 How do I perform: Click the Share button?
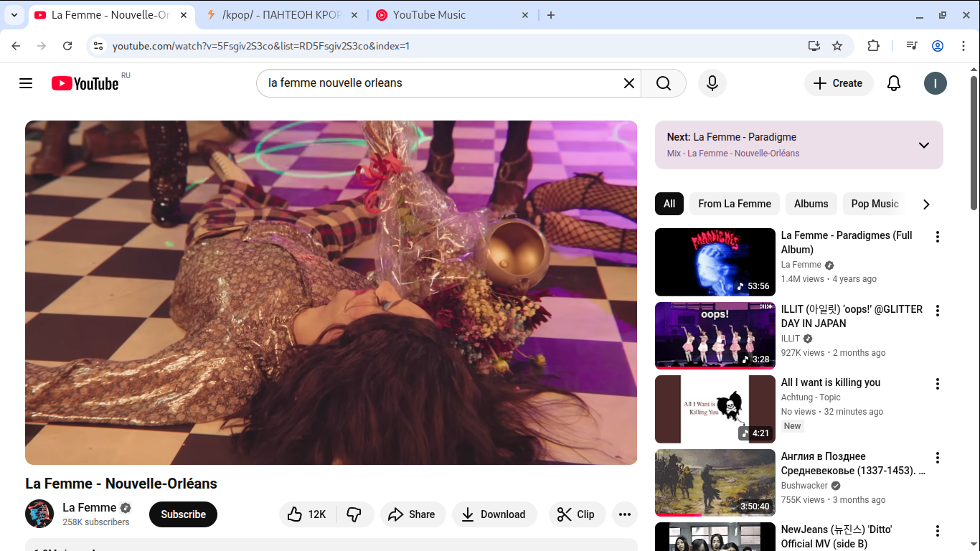(x=413, y=514)
